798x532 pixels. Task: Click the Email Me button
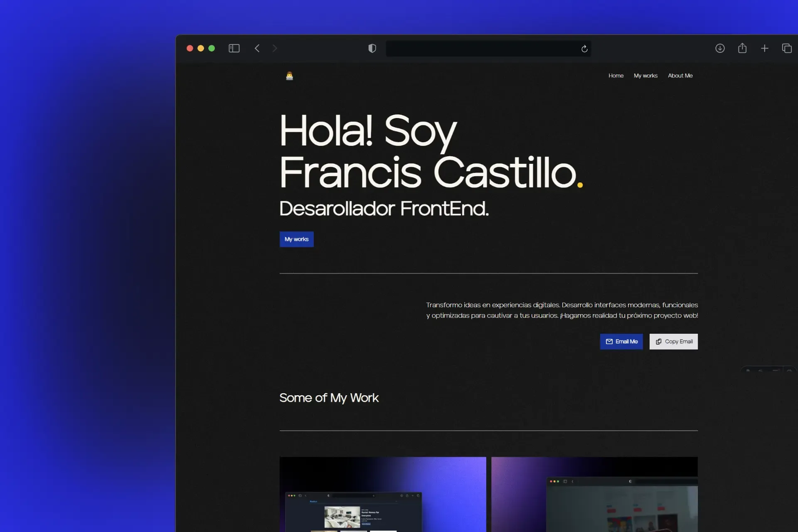pyautogui.click(x=621, y=342)
